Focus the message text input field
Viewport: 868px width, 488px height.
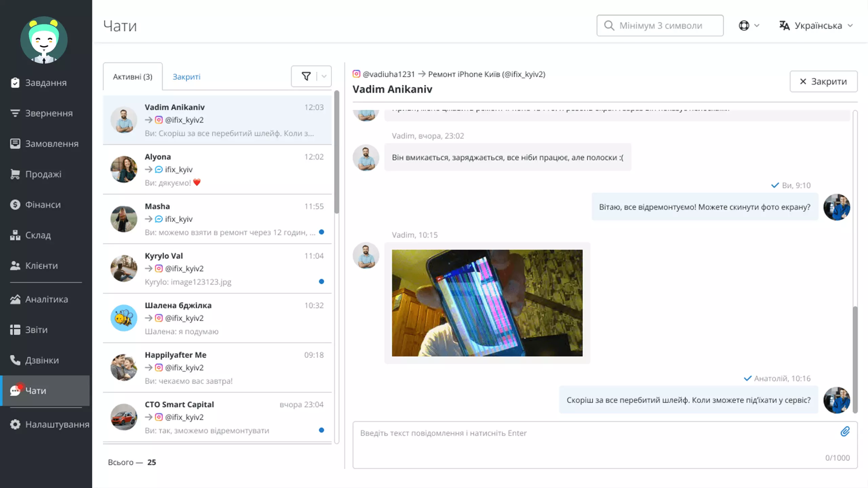605,445
